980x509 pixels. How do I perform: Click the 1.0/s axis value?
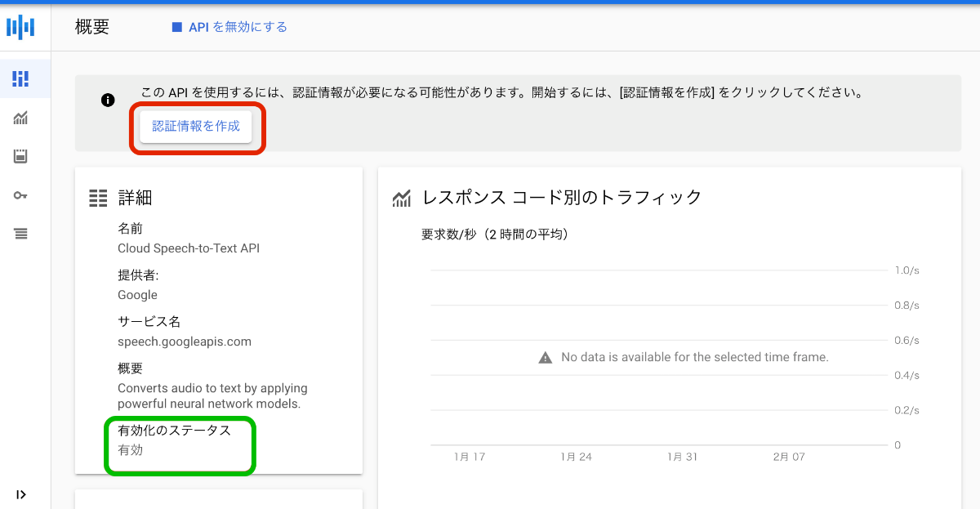coord(906,270)
